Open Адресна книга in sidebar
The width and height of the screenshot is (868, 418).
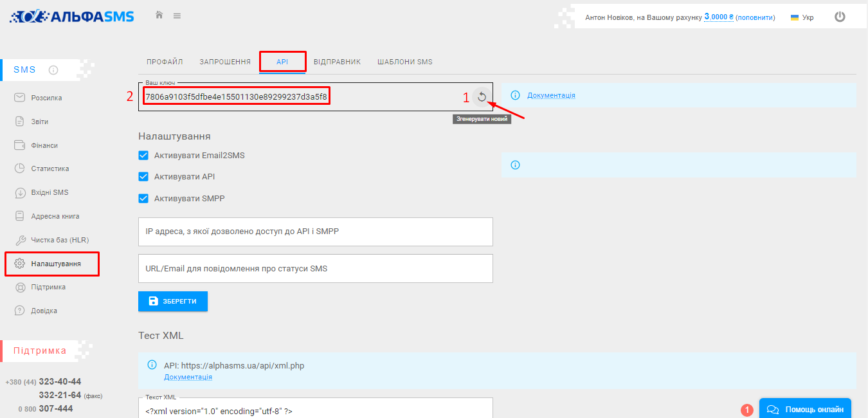coord(55,216)
